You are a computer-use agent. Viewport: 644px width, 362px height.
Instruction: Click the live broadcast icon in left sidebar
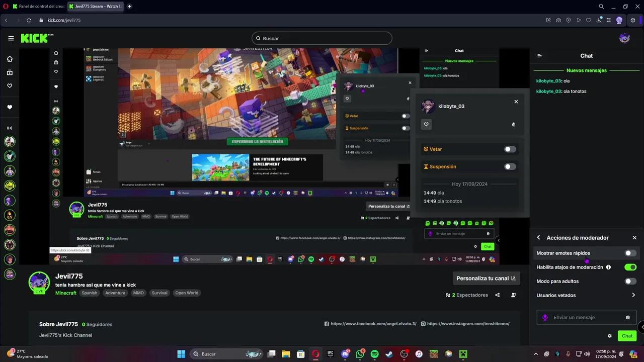(x=10, y=128)
